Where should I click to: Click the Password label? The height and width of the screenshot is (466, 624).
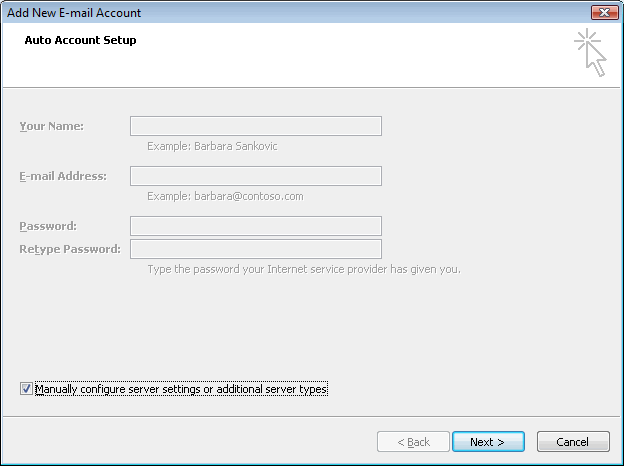(x=48, y=226)
